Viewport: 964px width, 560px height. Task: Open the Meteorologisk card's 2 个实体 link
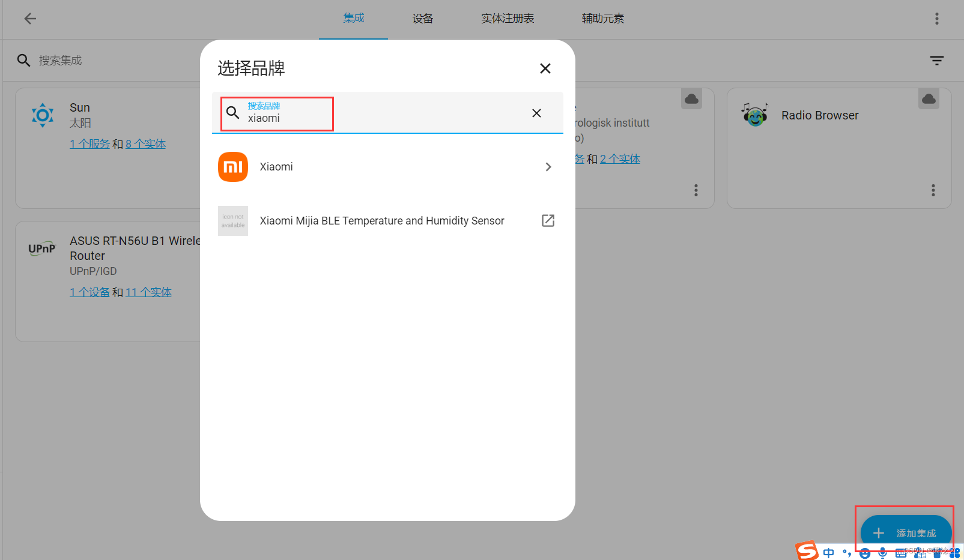coord(620,159)
